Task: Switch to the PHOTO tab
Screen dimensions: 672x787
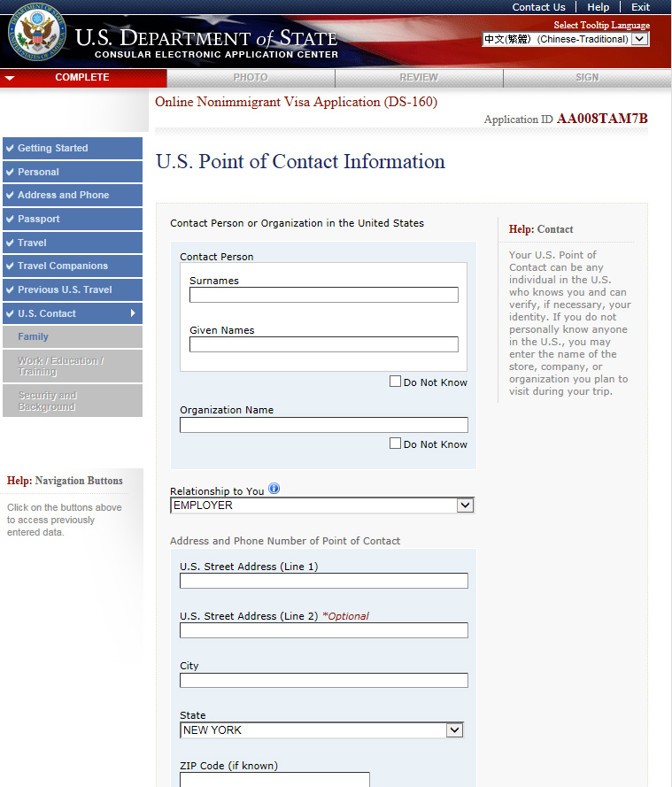Action: pos(251,78)
